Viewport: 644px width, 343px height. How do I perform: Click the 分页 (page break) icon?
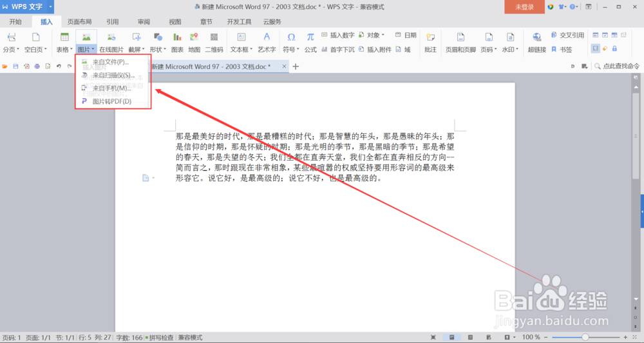pos(12,37)
